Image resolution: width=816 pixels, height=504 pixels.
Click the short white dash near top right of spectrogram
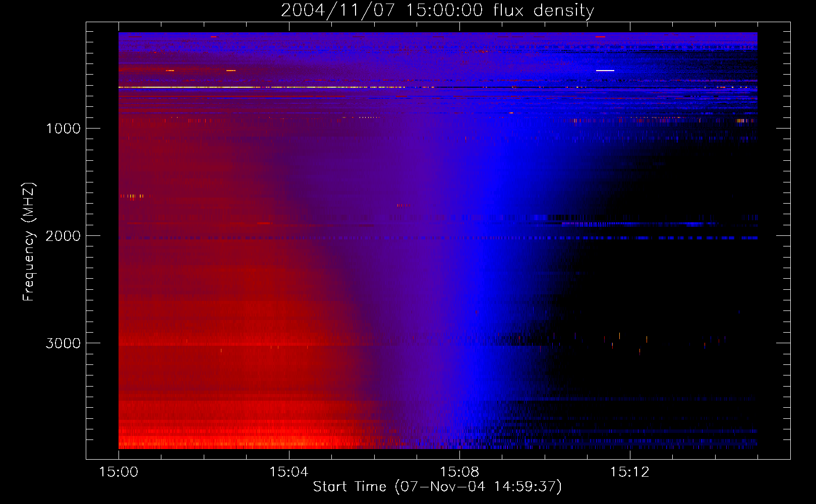(605, 71)
